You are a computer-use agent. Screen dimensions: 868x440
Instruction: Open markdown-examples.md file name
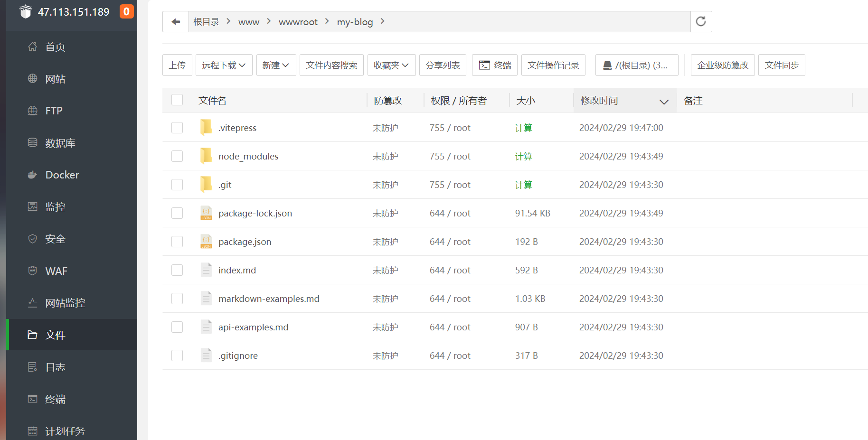[x=269, y=299]
